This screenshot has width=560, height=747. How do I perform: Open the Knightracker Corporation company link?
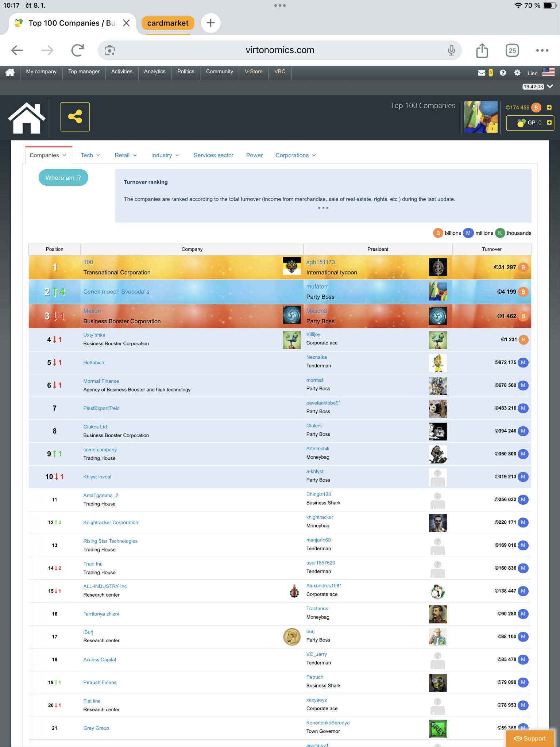pos(111,522)
